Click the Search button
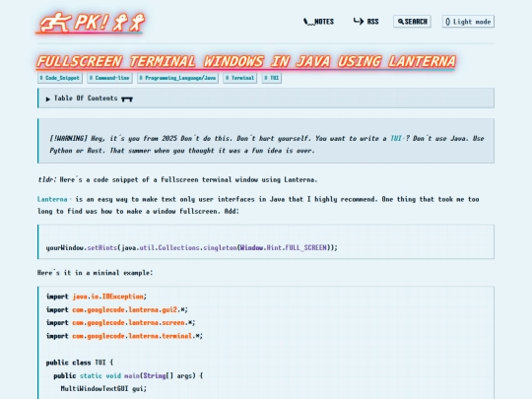 (412, 22)
